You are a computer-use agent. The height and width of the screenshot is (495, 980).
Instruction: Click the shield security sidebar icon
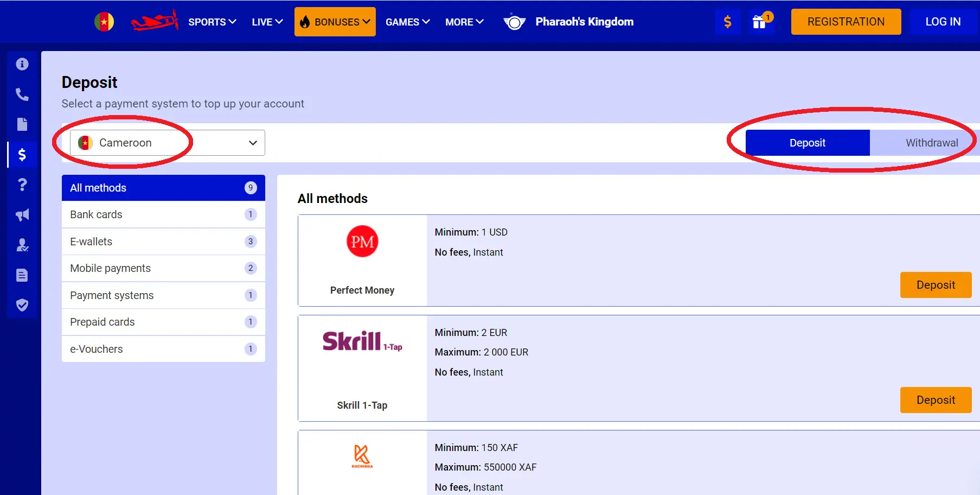22,305
